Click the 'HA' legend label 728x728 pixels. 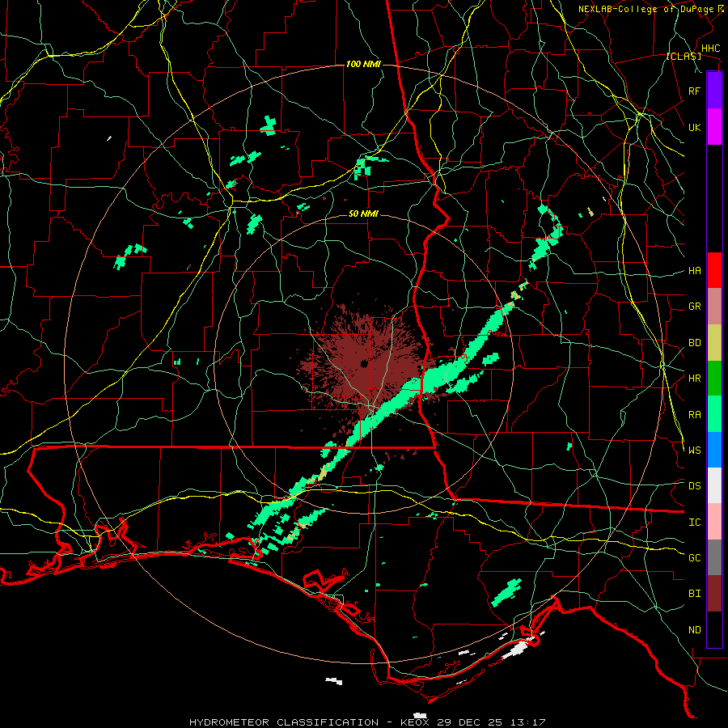point(694,271)
